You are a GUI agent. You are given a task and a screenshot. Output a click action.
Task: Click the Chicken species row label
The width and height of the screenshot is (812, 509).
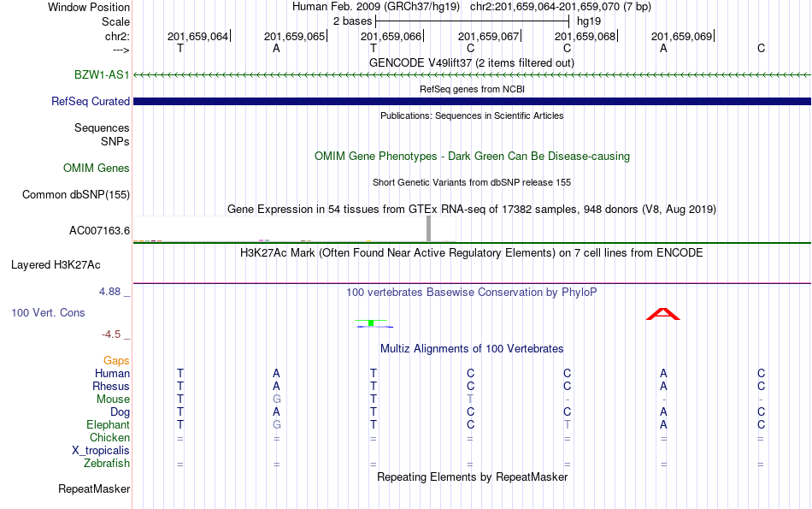coord(109,437)
